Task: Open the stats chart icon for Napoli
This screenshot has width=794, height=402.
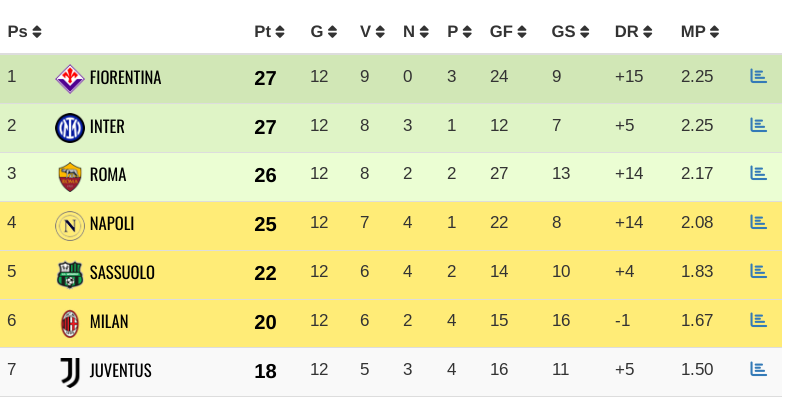Action: pos(758,222)
